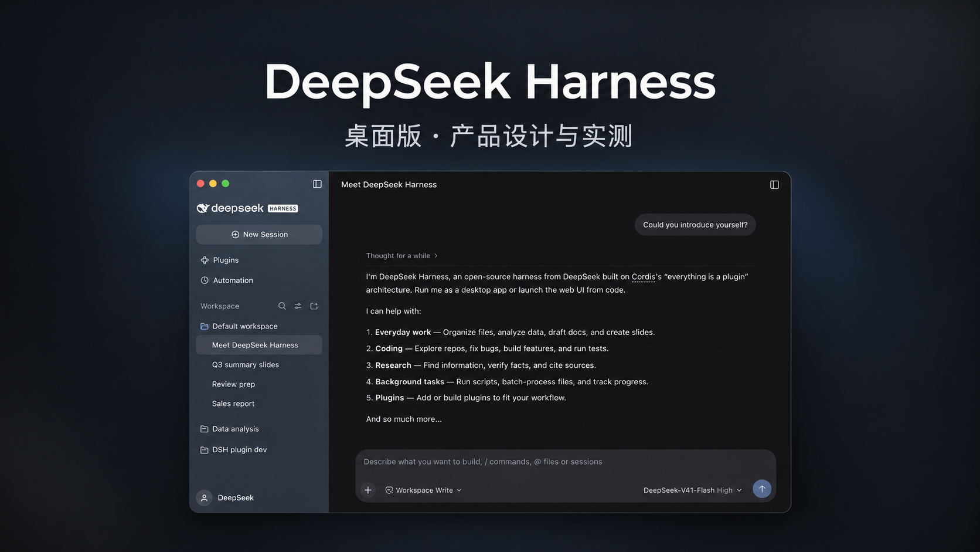The image size is (980, 552).
Task: Attach content with the plus button
Action: [368, 490]
